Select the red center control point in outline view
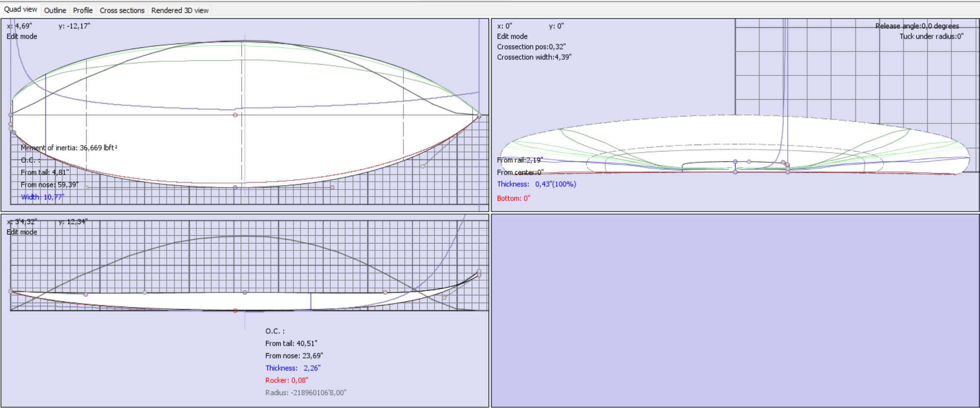 [236, 115]
